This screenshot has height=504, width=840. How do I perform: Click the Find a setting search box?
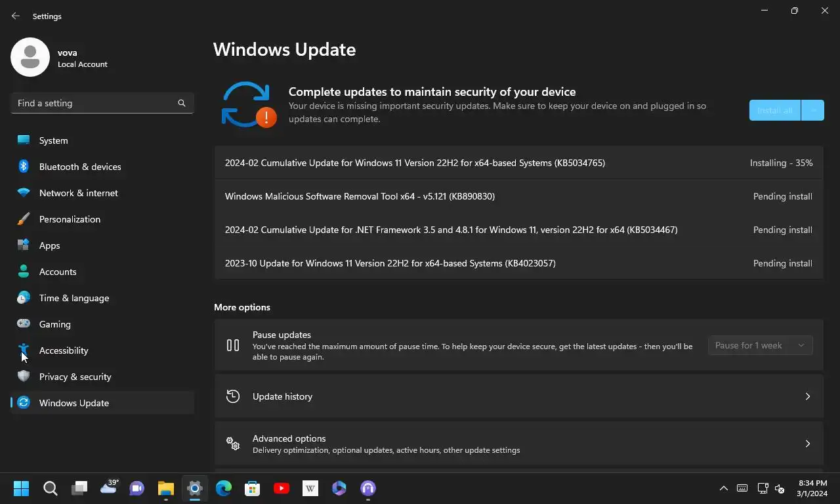[102, 103]
